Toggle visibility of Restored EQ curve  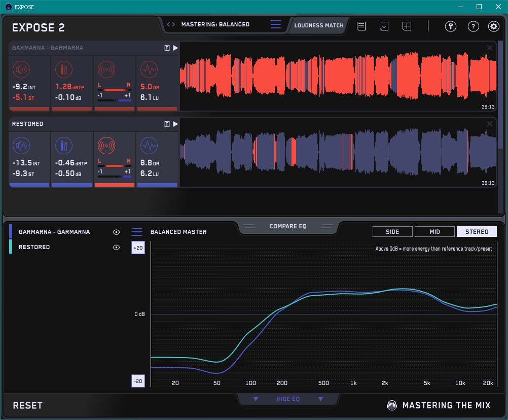click(117, 248)
